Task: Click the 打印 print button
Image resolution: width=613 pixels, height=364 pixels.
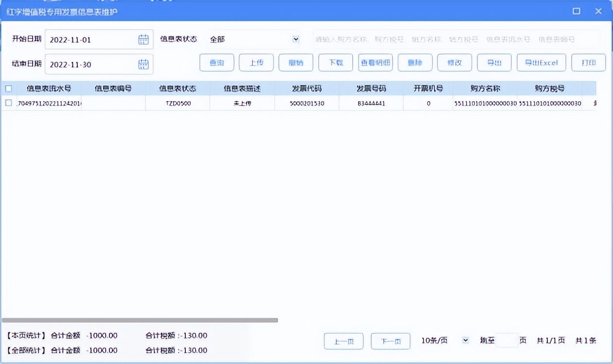Action: coord(588,62)
